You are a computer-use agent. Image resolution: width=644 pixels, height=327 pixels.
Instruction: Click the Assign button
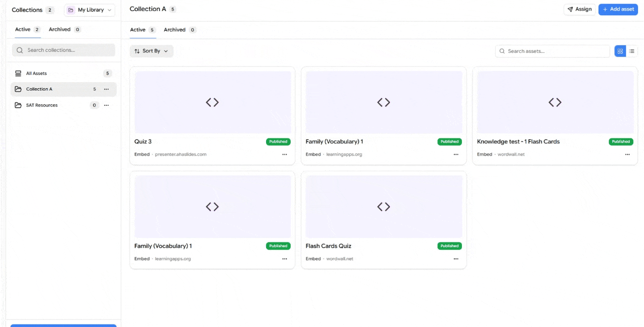pos(580,10)
